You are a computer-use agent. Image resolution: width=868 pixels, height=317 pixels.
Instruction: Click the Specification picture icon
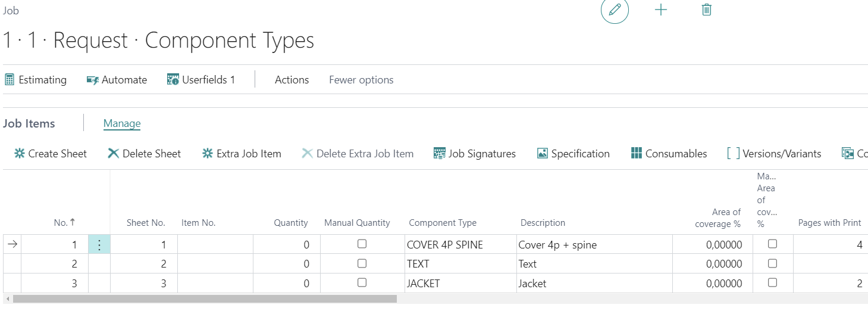(x=543, y=154)
